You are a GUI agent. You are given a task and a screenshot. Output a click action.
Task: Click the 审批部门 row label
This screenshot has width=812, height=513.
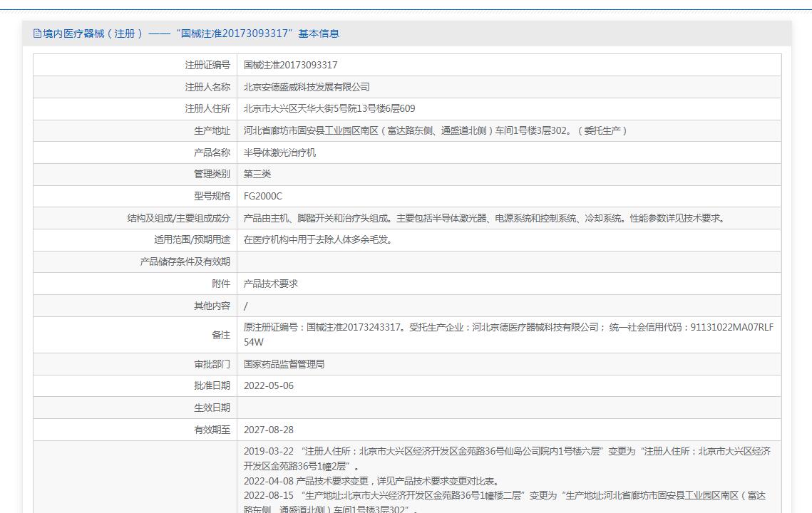pos(212,364)
